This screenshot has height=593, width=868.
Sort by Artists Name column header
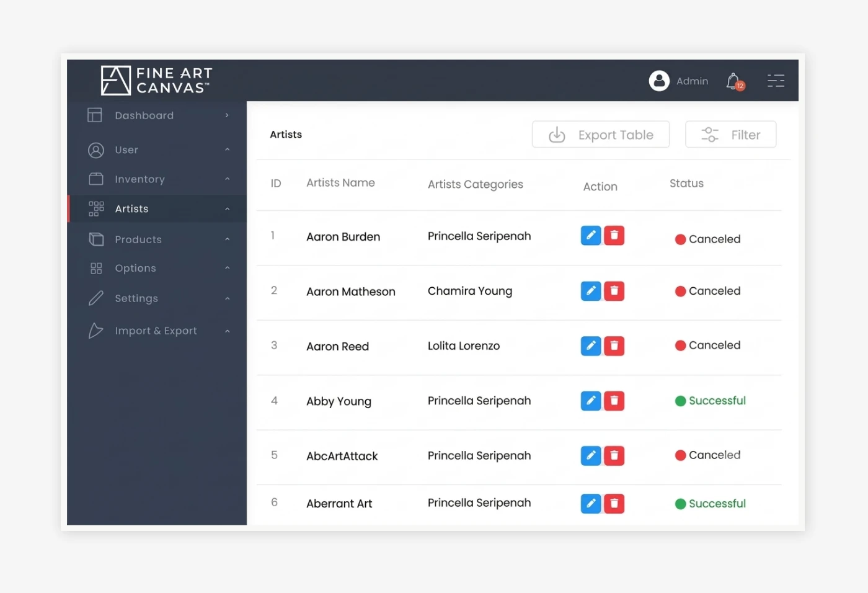(340, 183)
